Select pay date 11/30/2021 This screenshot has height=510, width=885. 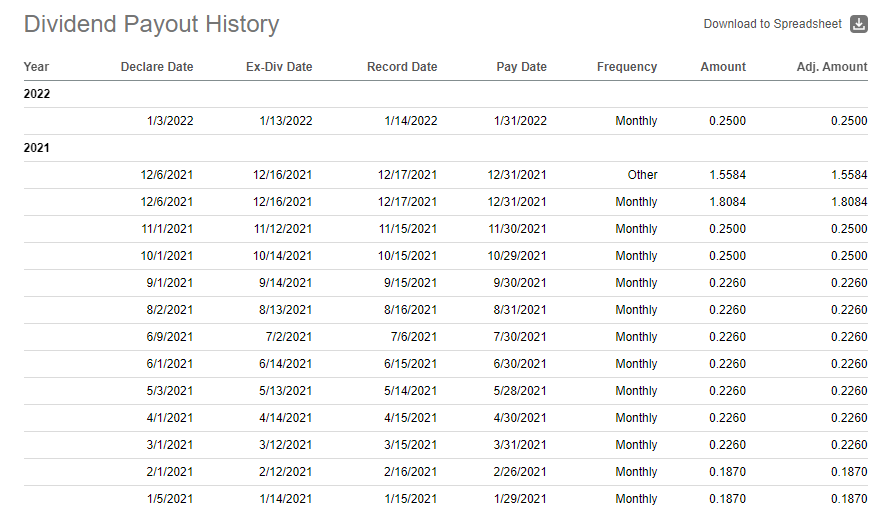coord(517,229)
